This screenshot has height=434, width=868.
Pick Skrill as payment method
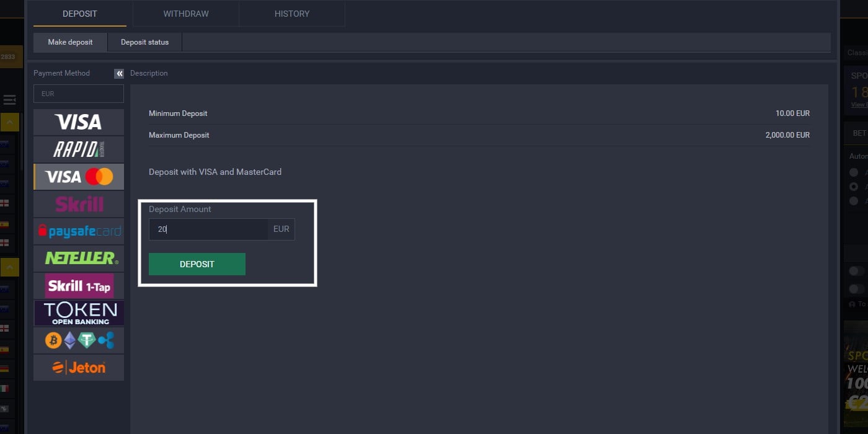click(x=79, y=204)
